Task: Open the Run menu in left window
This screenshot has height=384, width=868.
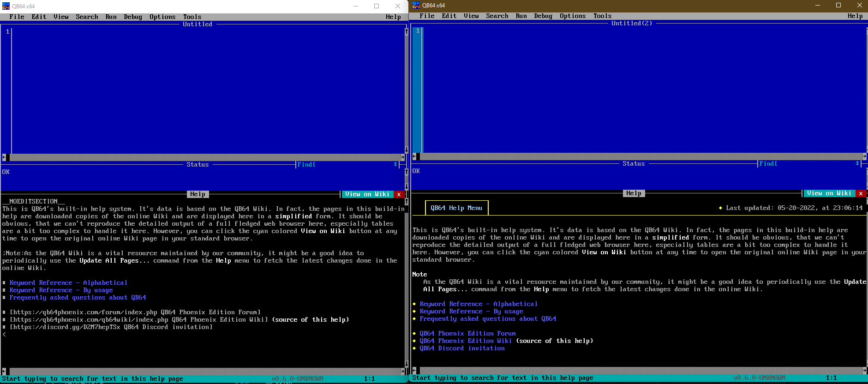Action: click(111, 17)
